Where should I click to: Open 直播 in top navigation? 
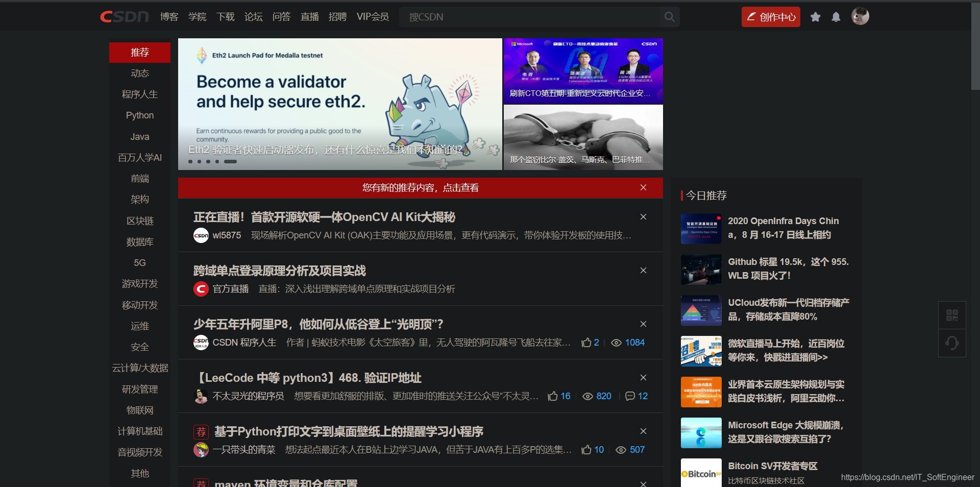309,17
